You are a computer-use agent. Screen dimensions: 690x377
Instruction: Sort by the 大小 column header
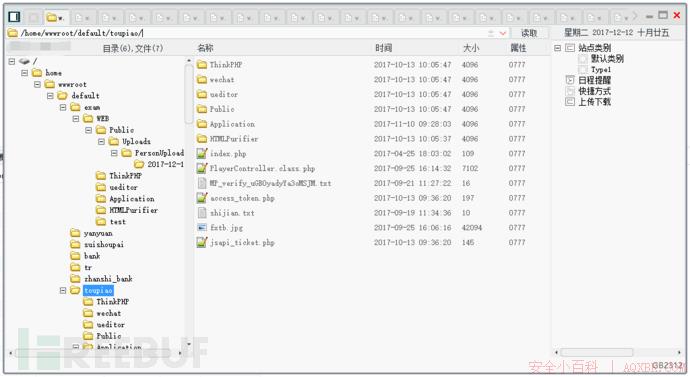(x=471, y=48)
